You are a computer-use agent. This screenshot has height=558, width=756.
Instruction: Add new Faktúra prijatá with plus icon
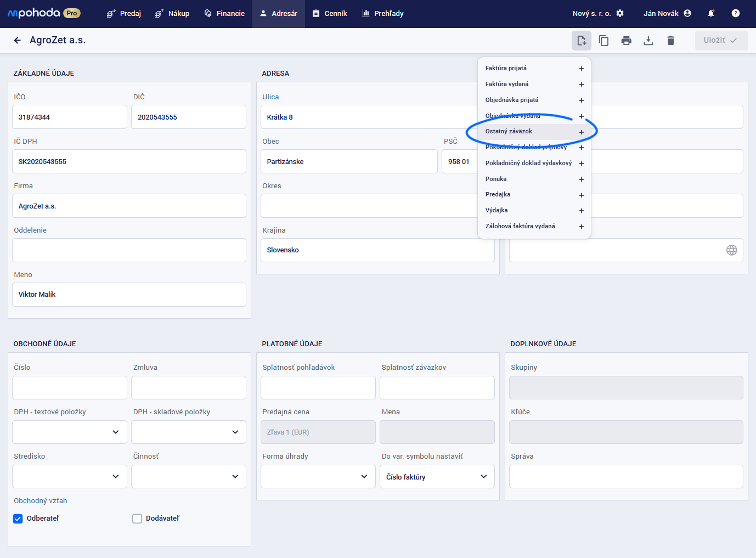(x=582, y=69)
